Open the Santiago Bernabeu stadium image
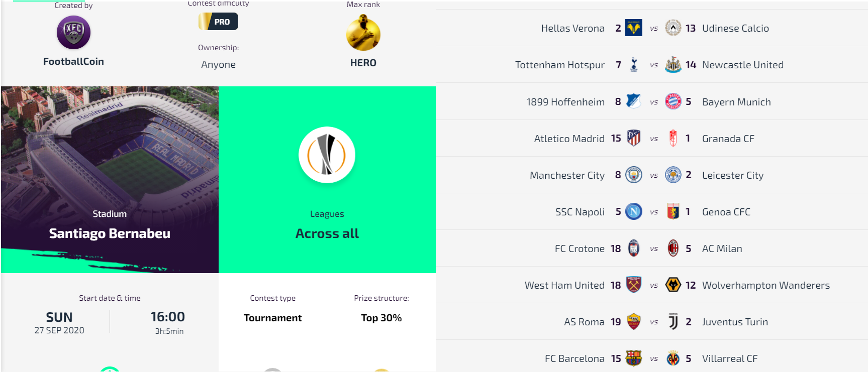 [110, 180]
